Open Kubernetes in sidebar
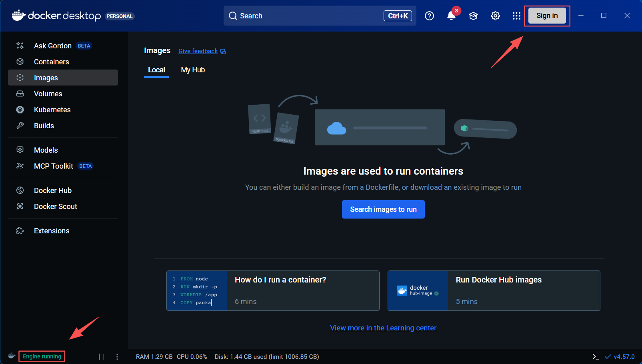Image resolution: width=642 pixels, height=364 pixels. tap(63, 109)
